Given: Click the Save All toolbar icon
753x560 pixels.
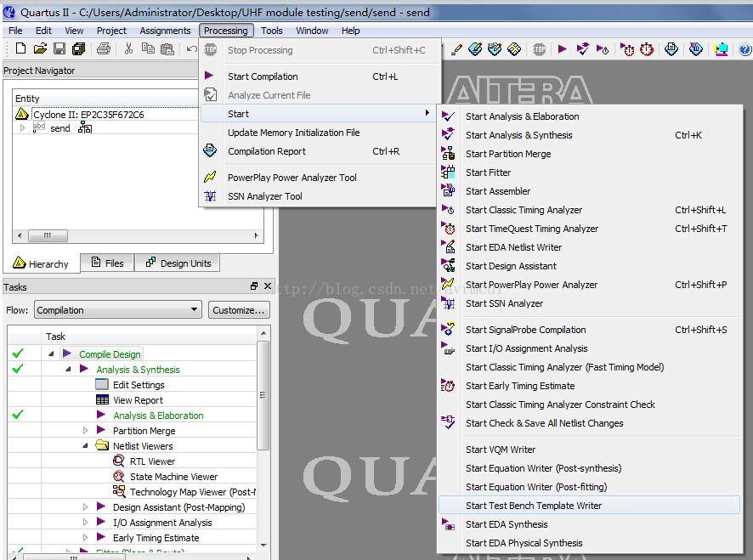Looking at the screenshot, I should (78, 48).
